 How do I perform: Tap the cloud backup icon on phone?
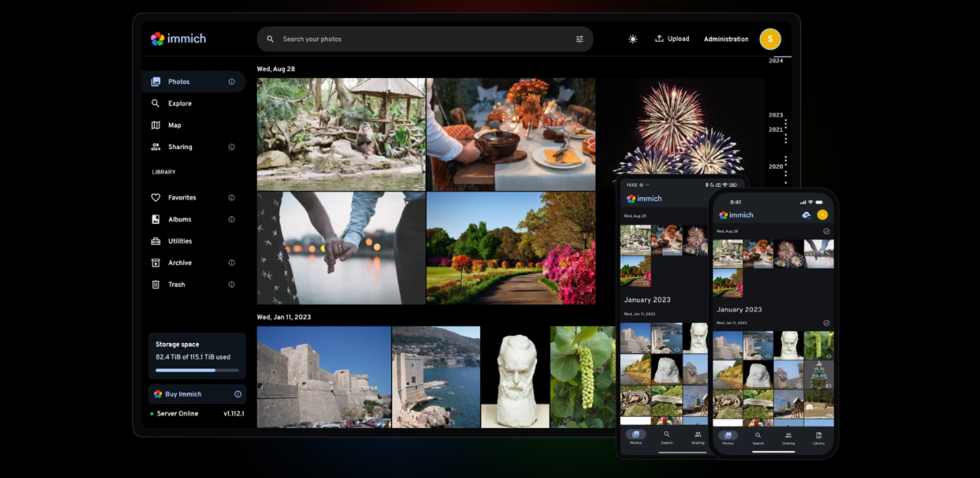pyautogui.click(x=806, y=215)
